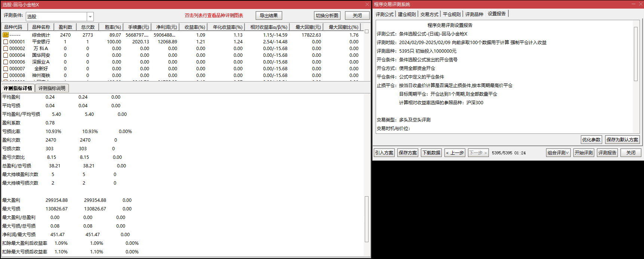
Task: Open the 交易方式 tab
Action: pyautogui.click(x=429, y=14)
